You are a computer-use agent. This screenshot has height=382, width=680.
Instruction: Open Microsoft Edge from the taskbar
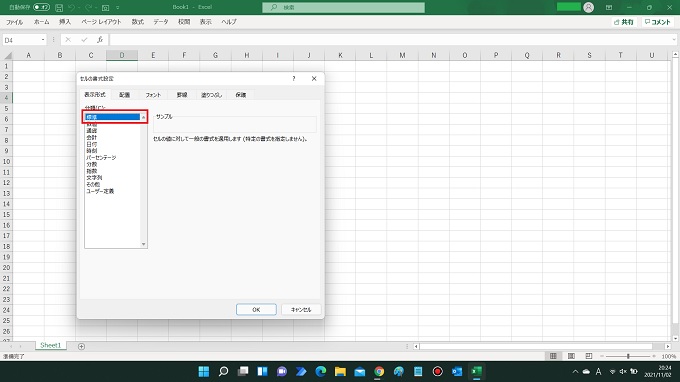(x=320, y=372)
